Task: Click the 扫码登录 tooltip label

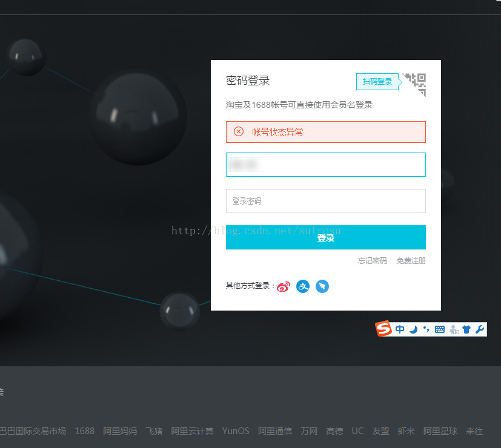Action: point(377,82)
